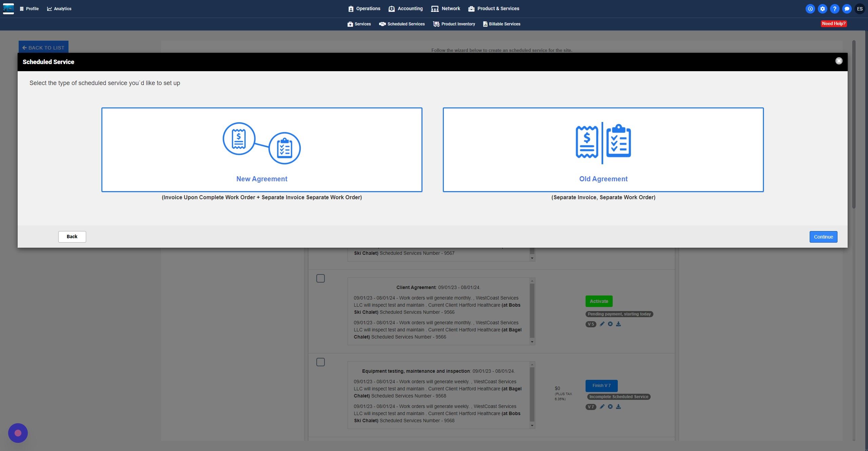Click the download icon beside V 7
This screenshot has height=451, width=868.
point(618,407)
